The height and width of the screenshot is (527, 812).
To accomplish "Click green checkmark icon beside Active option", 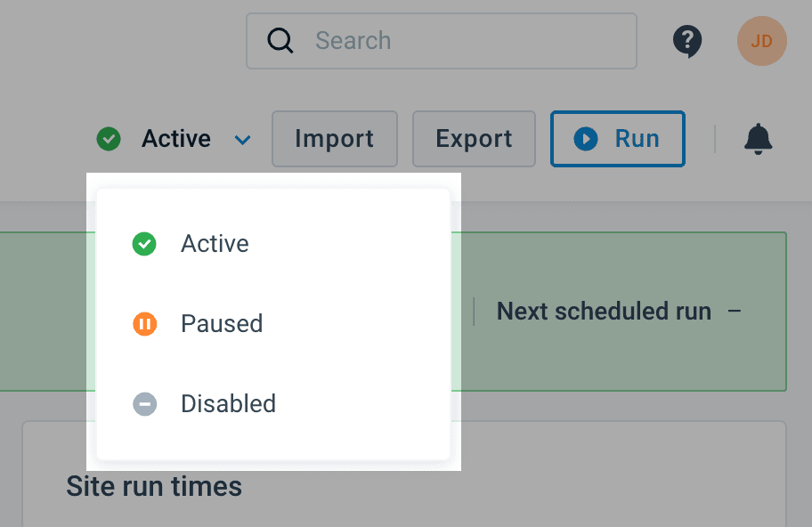I will (x=144, y=244).
